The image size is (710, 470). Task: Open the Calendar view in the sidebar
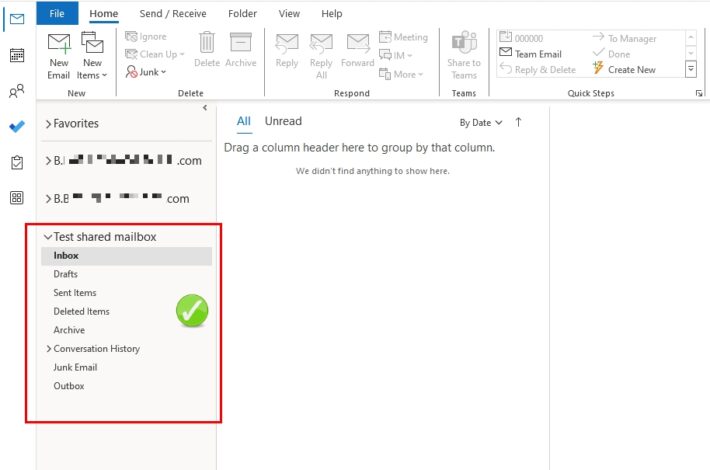pyautogui.click(x=17, y=55)
